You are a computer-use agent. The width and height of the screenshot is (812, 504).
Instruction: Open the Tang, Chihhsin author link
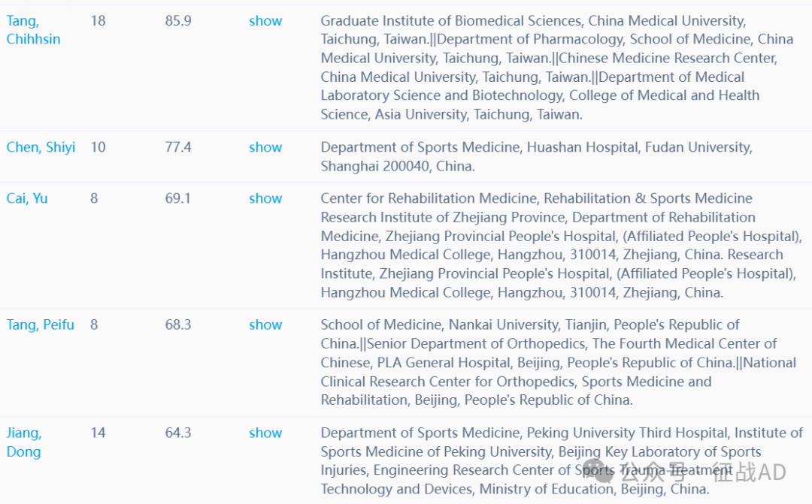[x=33, y=30]
